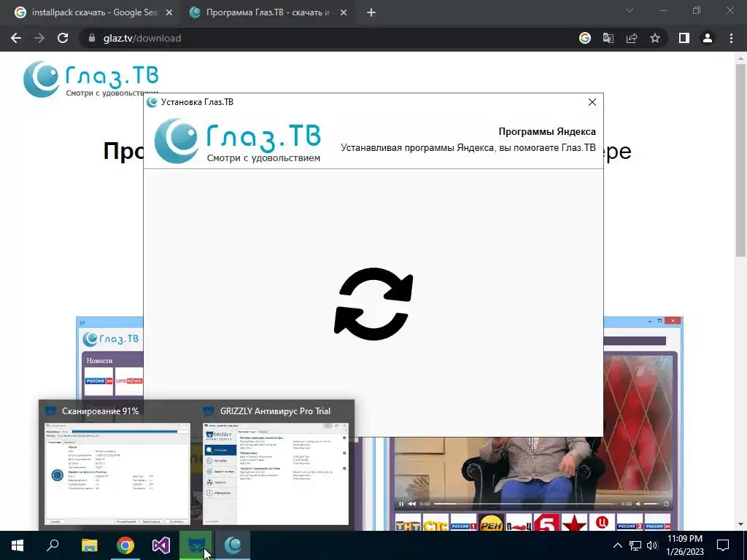Switch to Chrome in the taskbar

[125, 545]
